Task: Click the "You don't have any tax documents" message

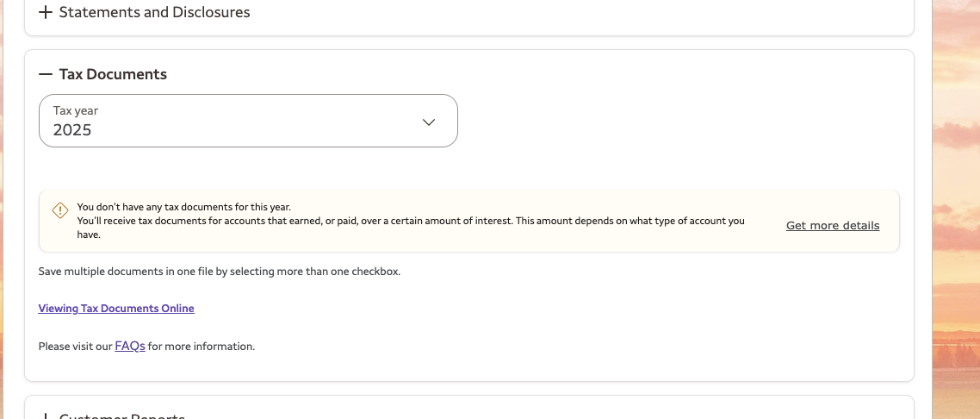Action: tap(183, 207)
